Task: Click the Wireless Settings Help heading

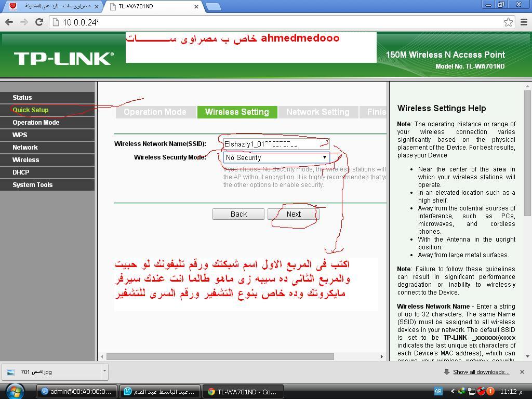Action: tap(442, 108)
